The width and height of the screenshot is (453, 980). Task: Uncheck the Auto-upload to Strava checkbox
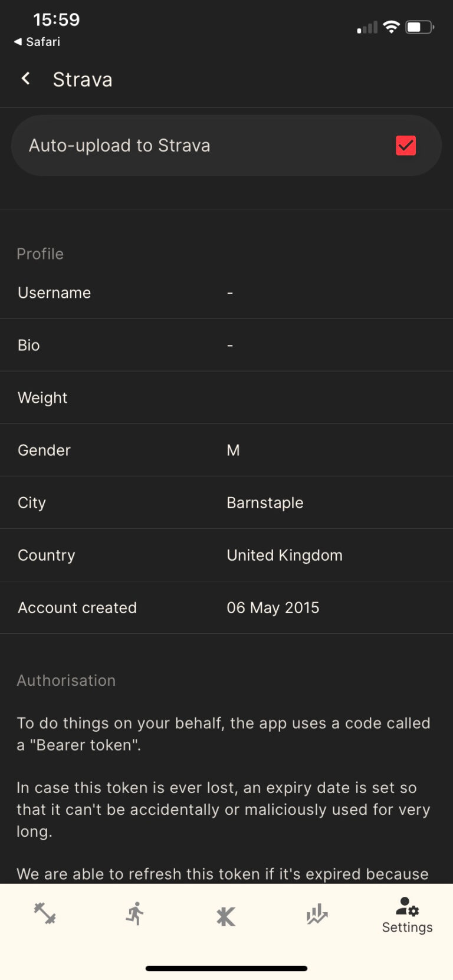[406, 146]
